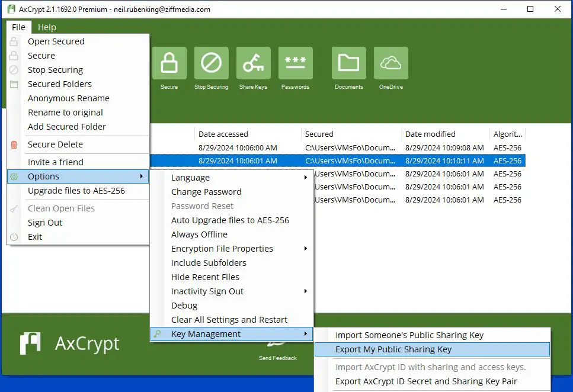573x392 pixels.
Task: Minimize the AxCrypt window
Action: tap(504, 9)
